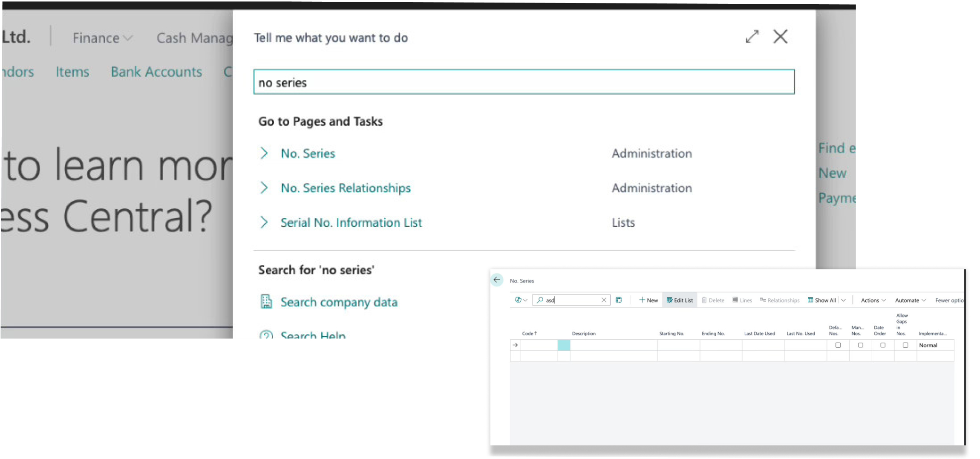The width and height of the screenshot is (980, 459).
Task: Open the No. Series administration page link
Action: coord(308,153)
